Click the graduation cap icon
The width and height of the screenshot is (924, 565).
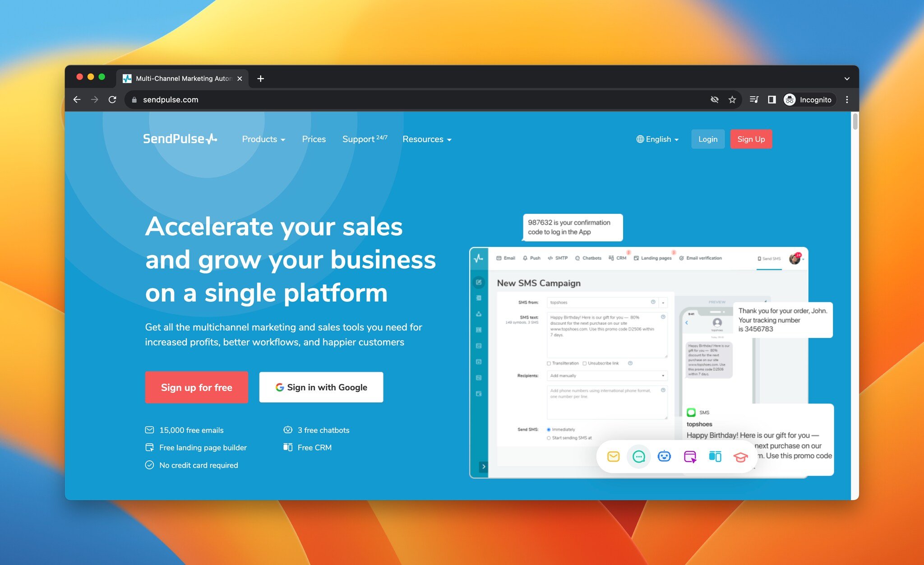[740, 457]
